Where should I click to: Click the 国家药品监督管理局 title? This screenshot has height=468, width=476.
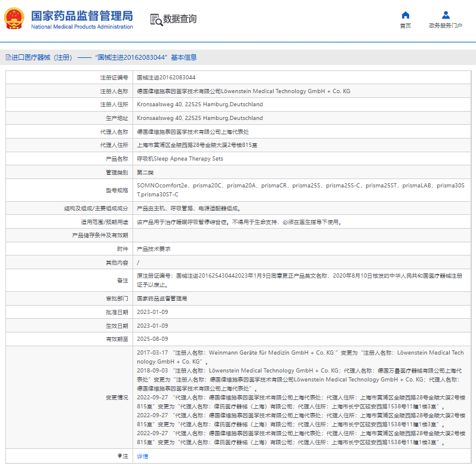(82, 16)
